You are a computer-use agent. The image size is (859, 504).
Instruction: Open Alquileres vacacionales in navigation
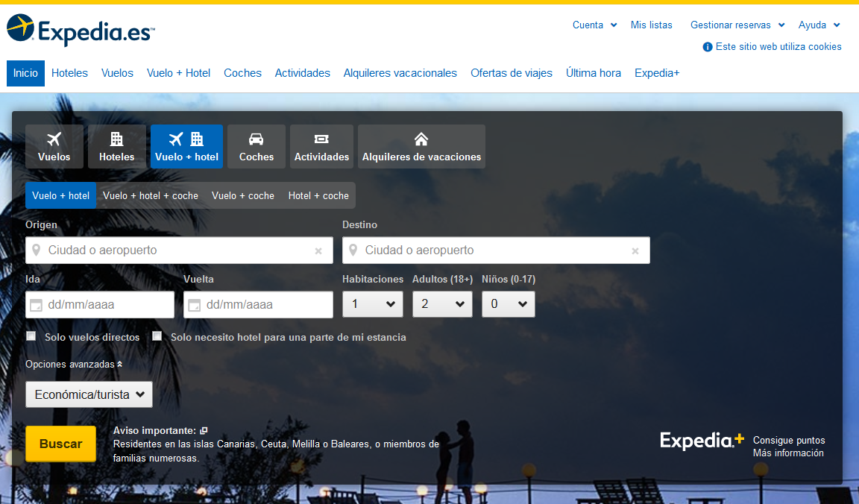400,73
